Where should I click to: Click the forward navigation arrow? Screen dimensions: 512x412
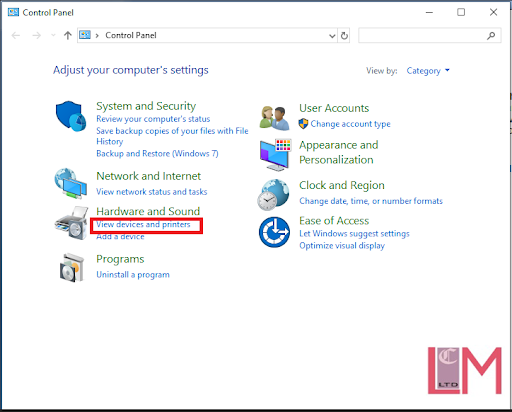click(37, 35)
